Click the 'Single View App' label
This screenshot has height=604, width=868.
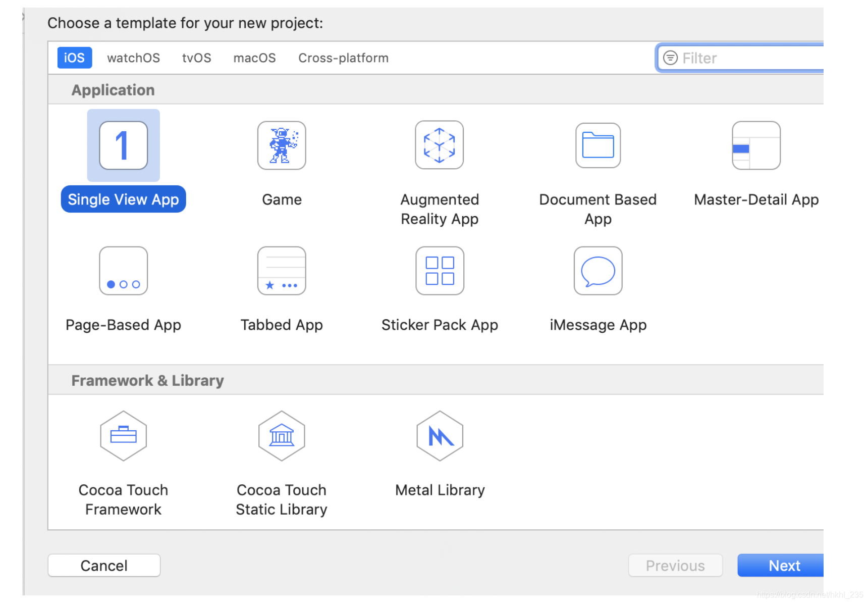click(x=123, y=199)
